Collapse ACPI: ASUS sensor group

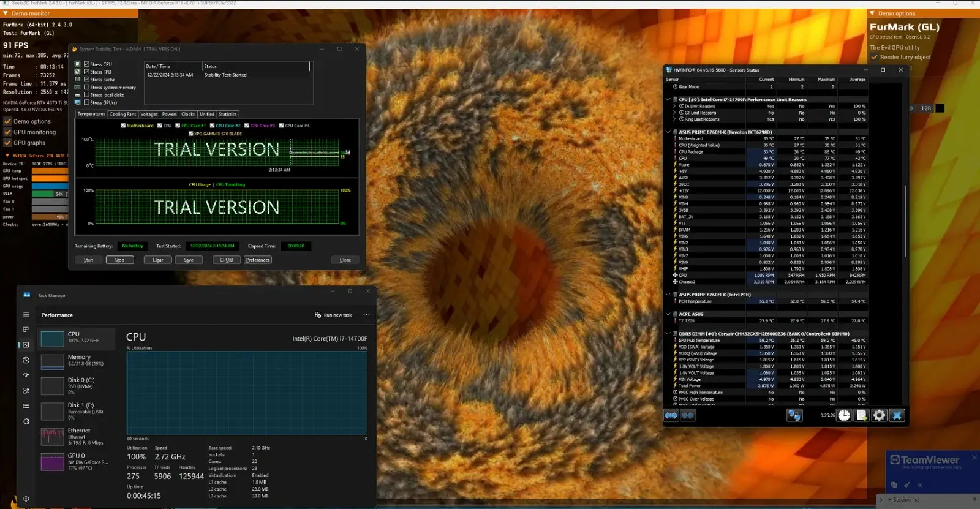click(668, 314)
